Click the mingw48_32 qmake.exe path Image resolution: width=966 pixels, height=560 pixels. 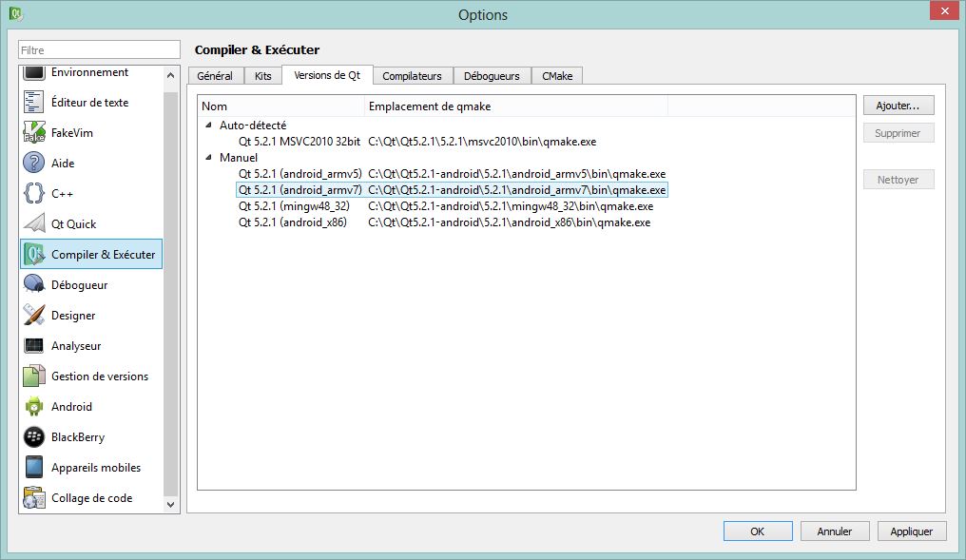[x=511, y=205]
